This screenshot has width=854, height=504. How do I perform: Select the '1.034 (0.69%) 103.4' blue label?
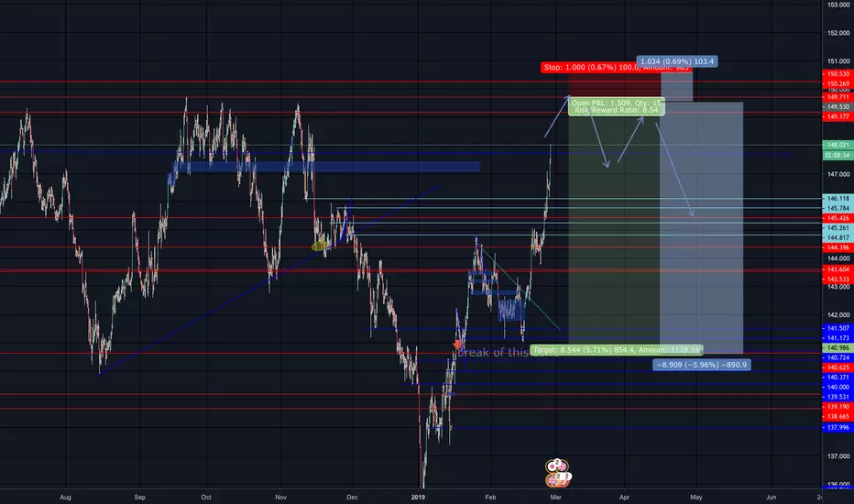(677, 61)
